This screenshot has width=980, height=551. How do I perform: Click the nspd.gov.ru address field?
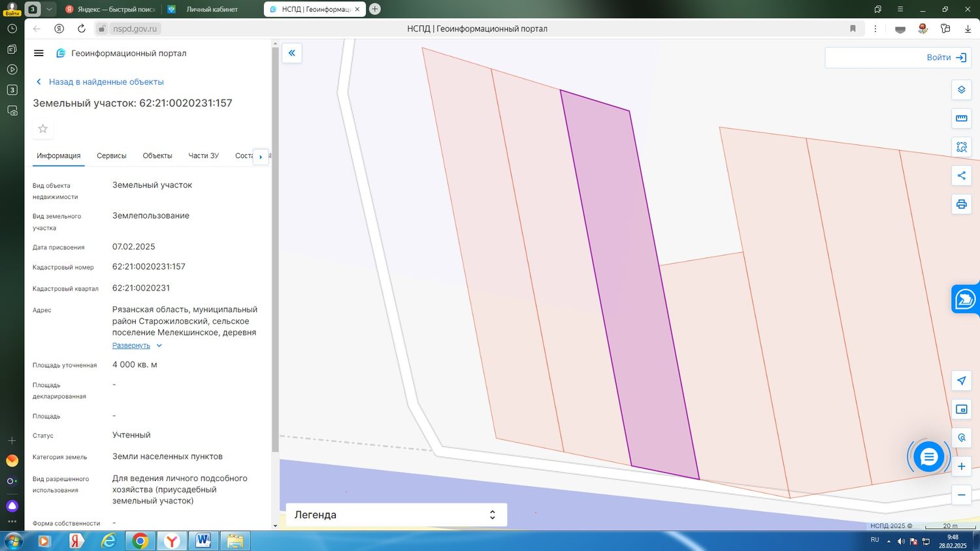point(135,29)
